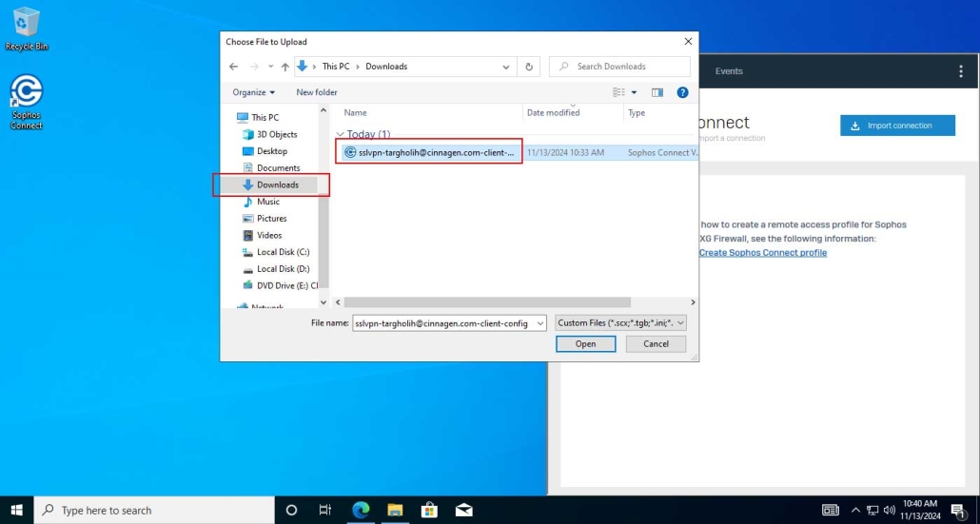Click the taskbar search box
This screenshot has height=524, width=980.
[154, 511]
